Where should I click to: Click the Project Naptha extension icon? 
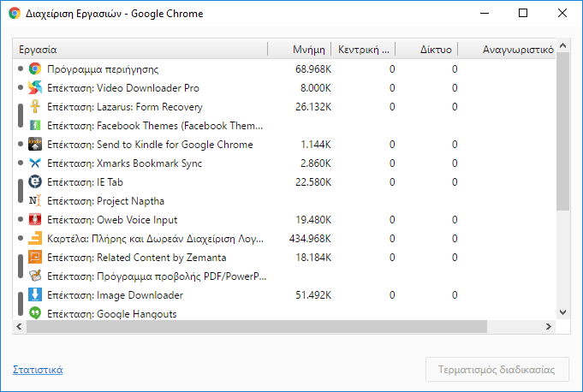pyautogui.click(x=35, y=200)
